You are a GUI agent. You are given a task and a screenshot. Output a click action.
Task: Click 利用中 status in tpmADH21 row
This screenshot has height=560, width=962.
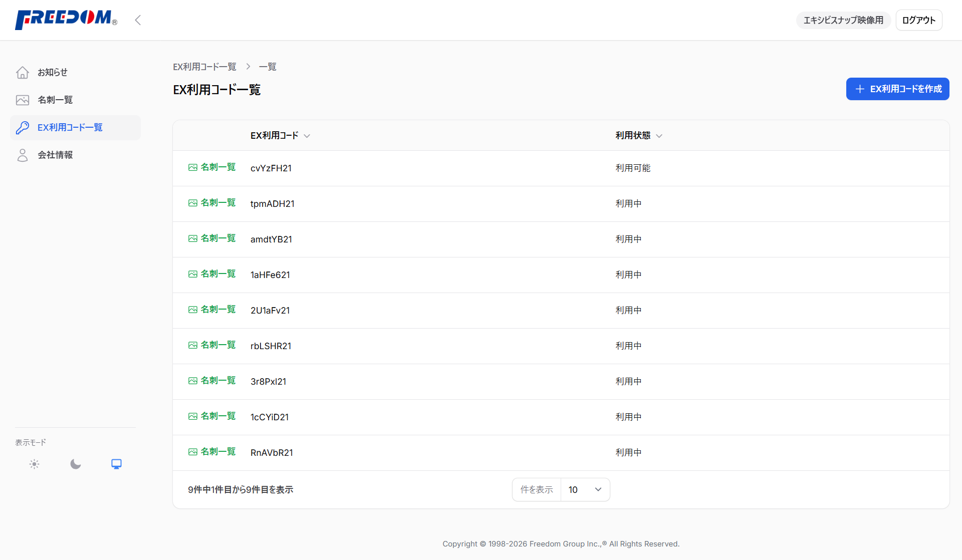click(628, 204)
